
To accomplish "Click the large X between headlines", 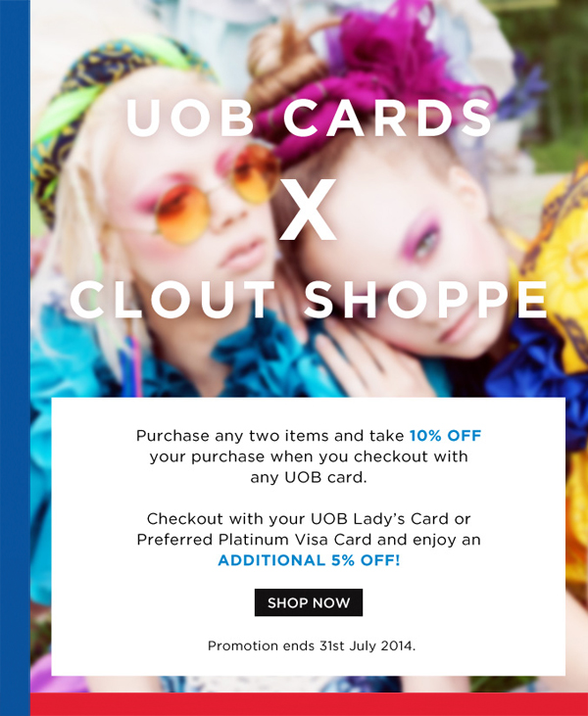I will 308,210.
